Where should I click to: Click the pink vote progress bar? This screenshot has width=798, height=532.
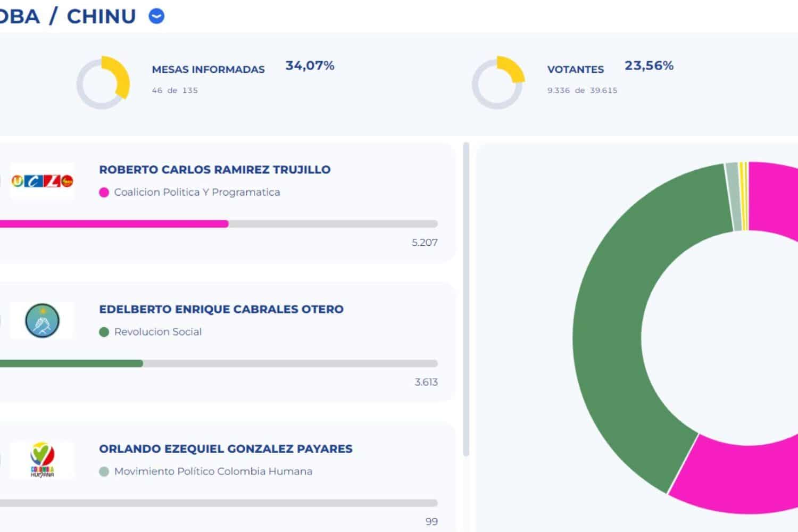click(x=114, y=224)
